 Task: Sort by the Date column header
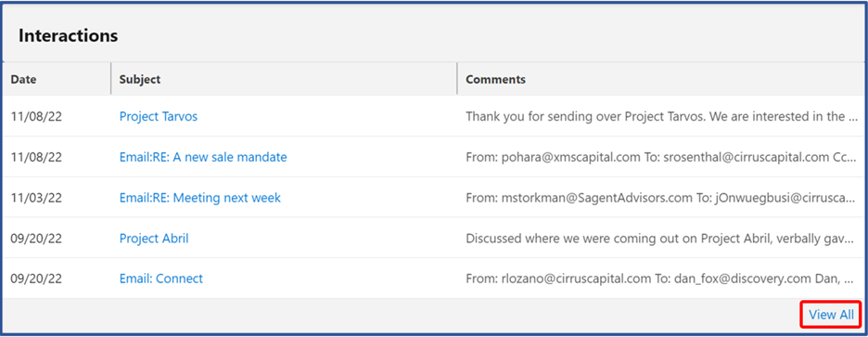[x=24, y=79]
